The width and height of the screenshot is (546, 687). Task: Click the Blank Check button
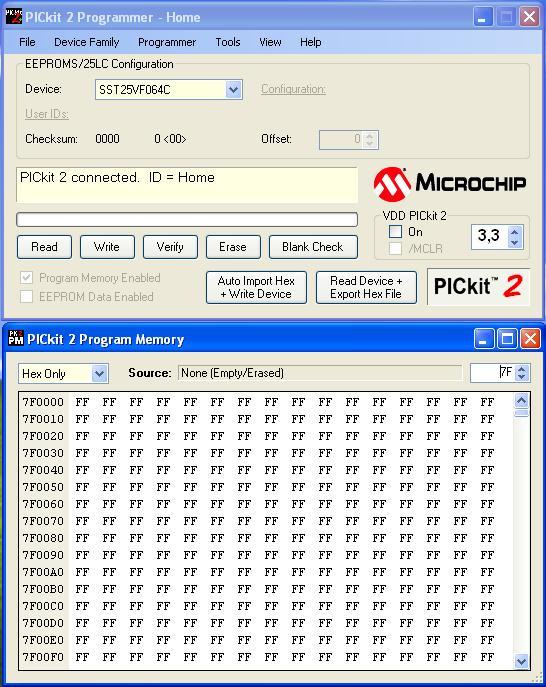313,247
